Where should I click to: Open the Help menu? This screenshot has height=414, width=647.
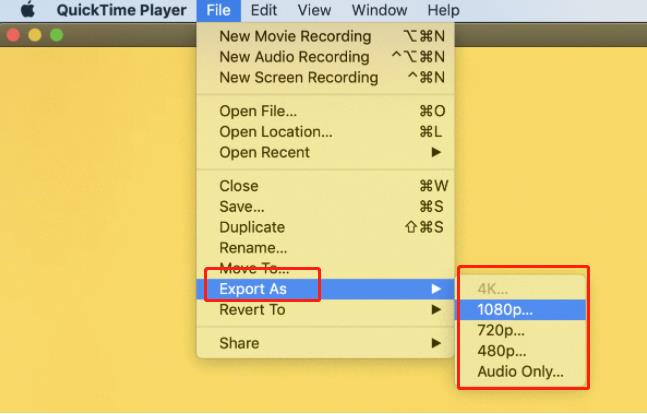443,10
